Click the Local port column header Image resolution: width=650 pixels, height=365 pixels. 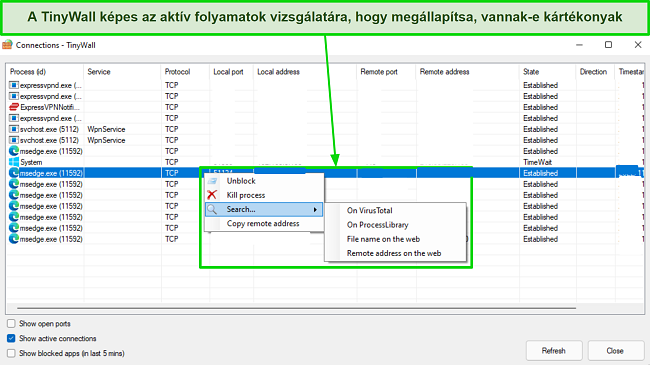231,72
